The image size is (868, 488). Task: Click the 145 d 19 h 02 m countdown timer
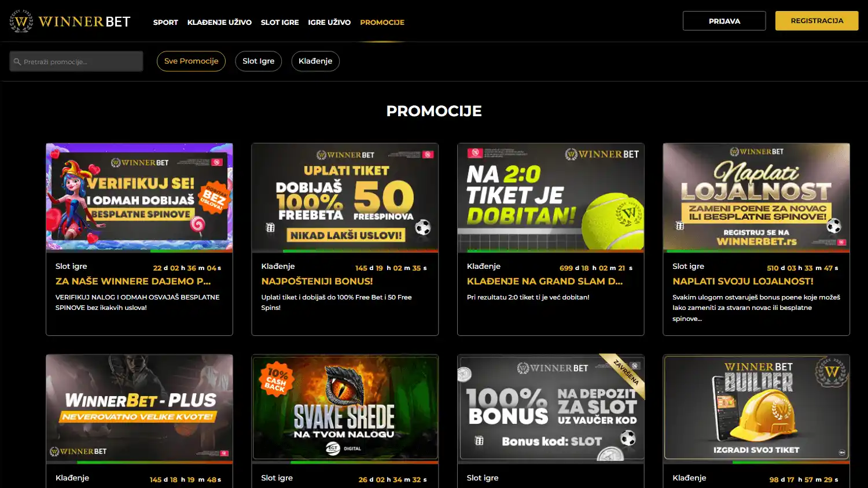(391, 268)
